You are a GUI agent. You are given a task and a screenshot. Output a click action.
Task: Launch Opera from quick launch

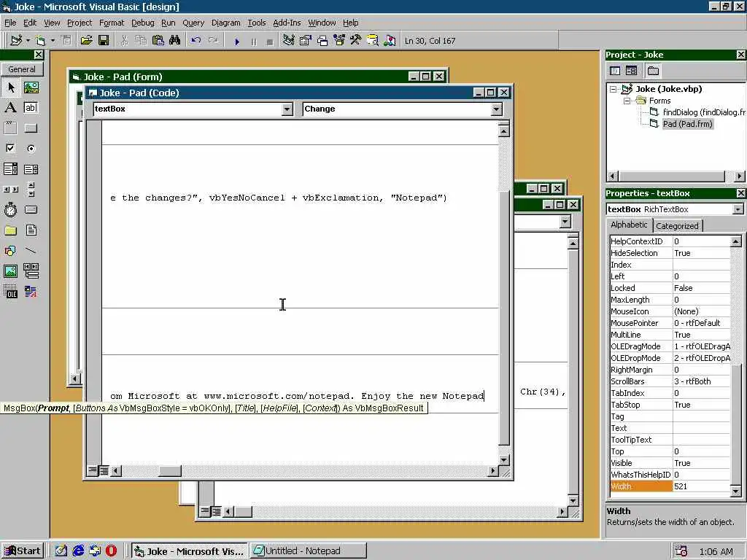tap(111, 551)
